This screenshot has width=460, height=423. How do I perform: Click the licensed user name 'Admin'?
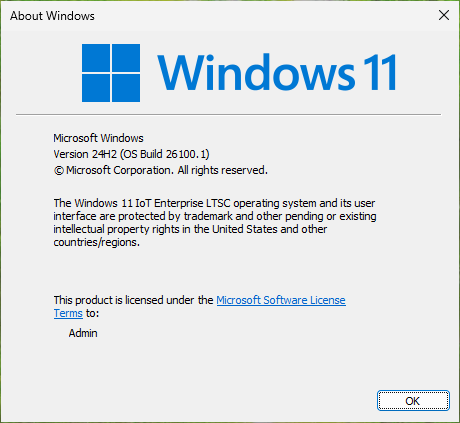(83, 333)
